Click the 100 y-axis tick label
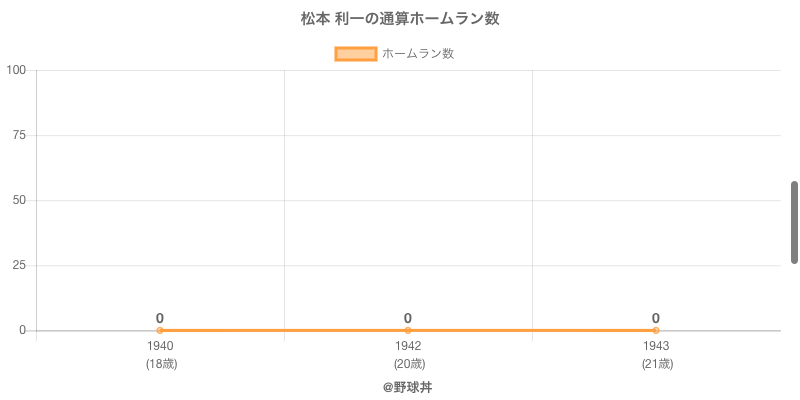The height and width of the screenshot is (400, 800). [x=16, y=70]
